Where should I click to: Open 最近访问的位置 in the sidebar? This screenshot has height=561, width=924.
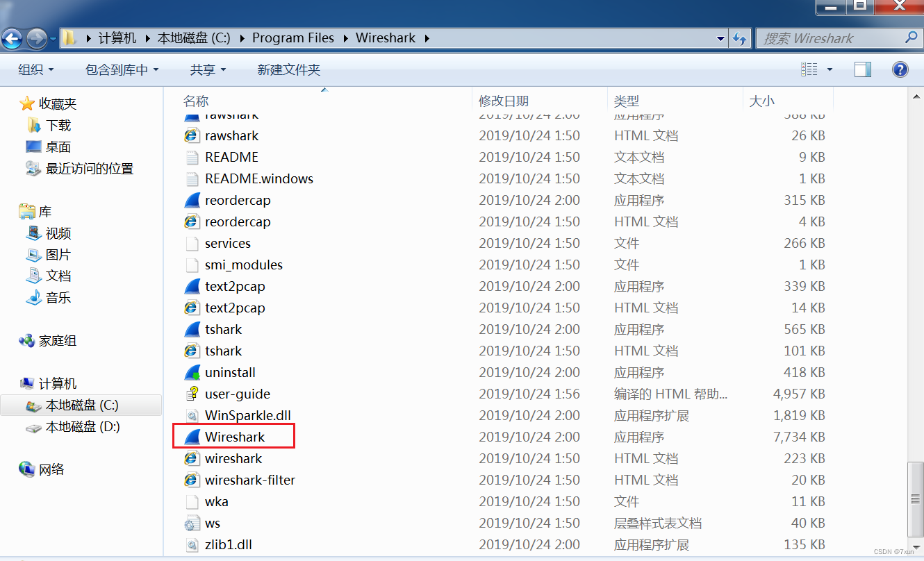point(90,168)
